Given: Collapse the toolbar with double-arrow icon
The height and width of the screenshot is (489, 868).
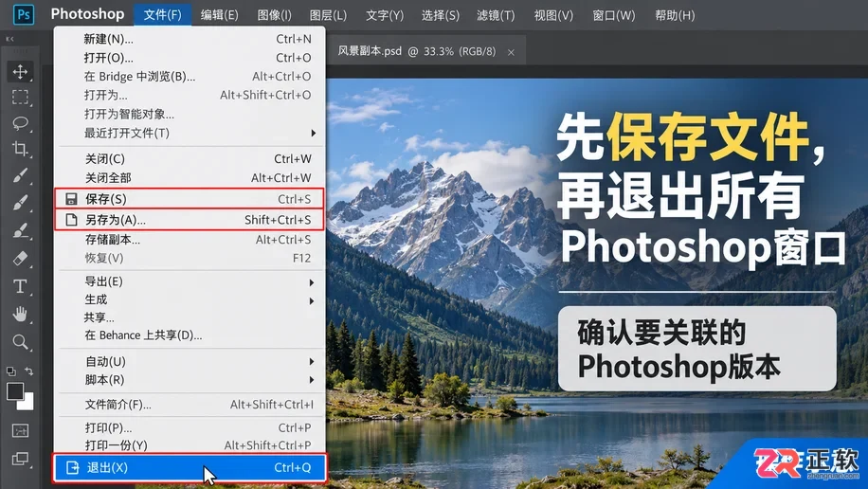Looking at the screenshot, I should coord(9,39).
